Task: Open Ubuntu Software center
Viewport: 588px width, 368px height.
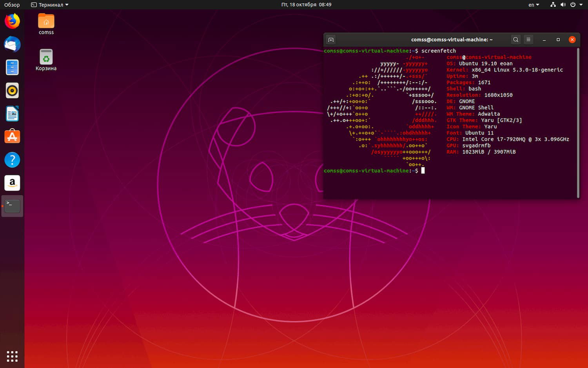Action: point(12,137)
